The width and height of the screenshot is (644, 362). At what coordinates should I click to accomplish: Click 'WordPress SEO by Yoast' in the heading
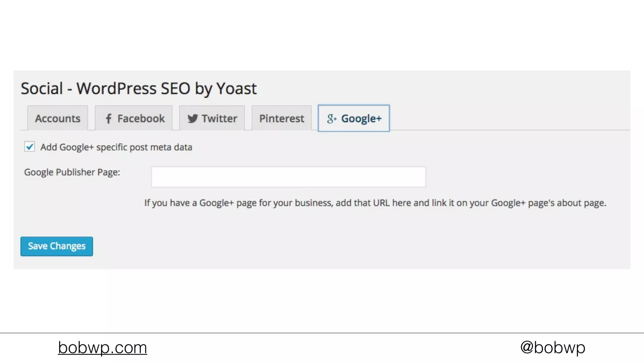pyautogui.click(x=167, y=88)
